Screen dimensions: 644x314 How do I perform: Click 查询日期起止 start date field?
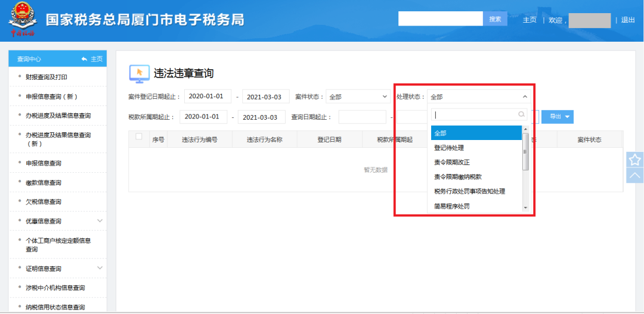coord(363,117)
